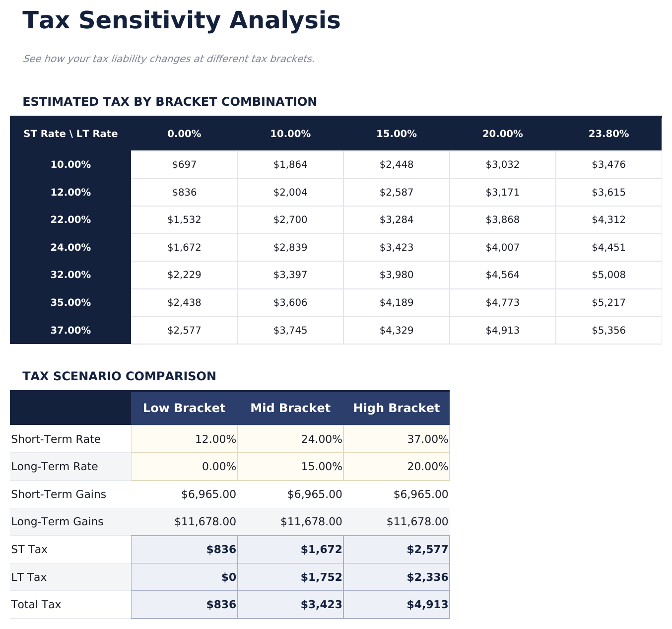
Task: Select the 32.00% ST rate row header
Action: click(70, 275)
